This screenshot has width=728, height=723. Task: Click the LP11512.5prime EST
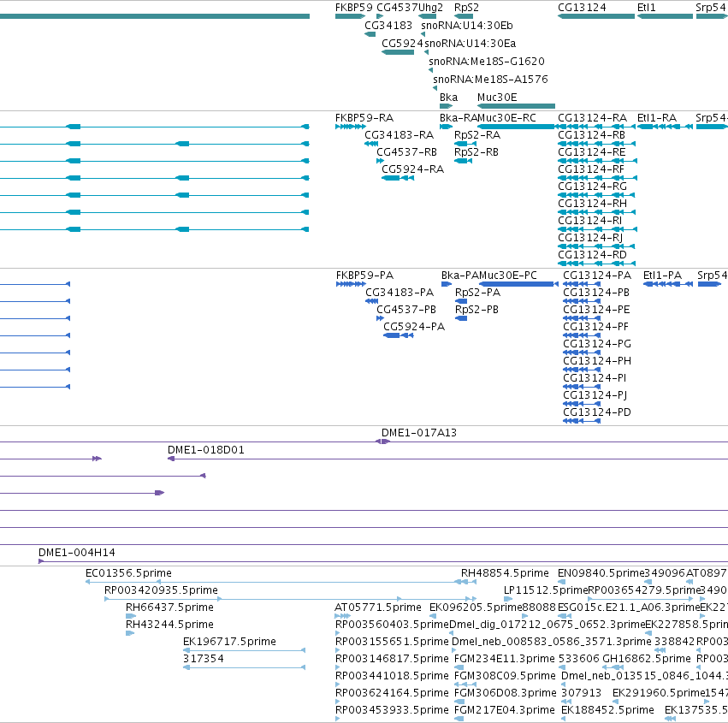[508, 599]
